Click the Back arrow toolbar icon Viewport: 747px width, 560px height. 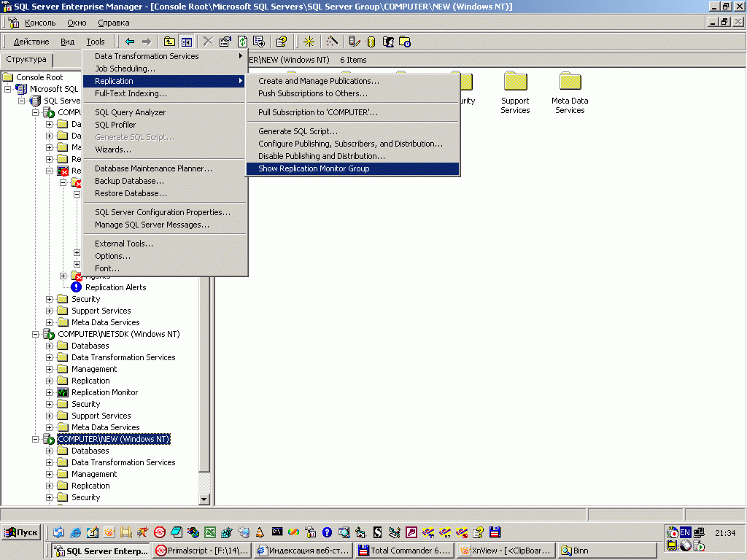pyautogui.click(x=130, y=42)
